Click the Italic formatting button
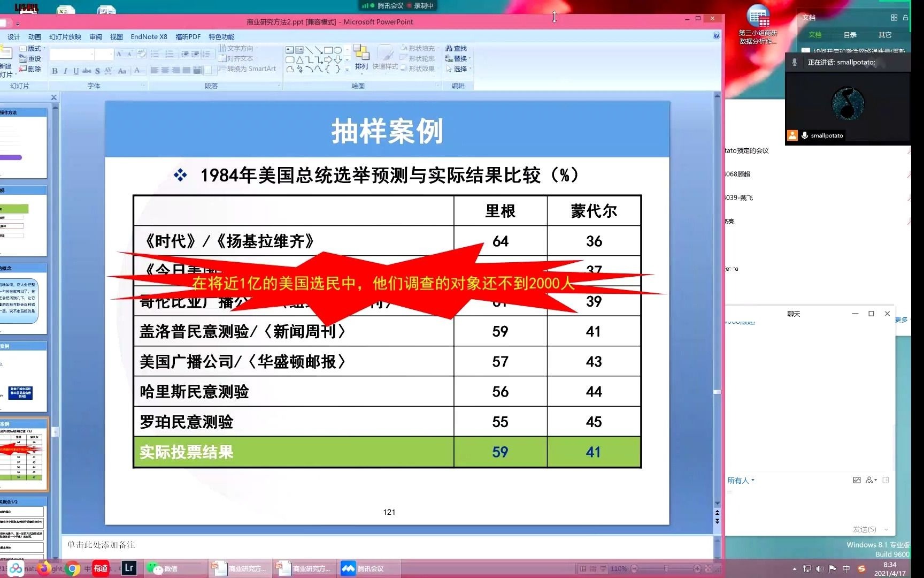The image size is (924, 578). 65,71
